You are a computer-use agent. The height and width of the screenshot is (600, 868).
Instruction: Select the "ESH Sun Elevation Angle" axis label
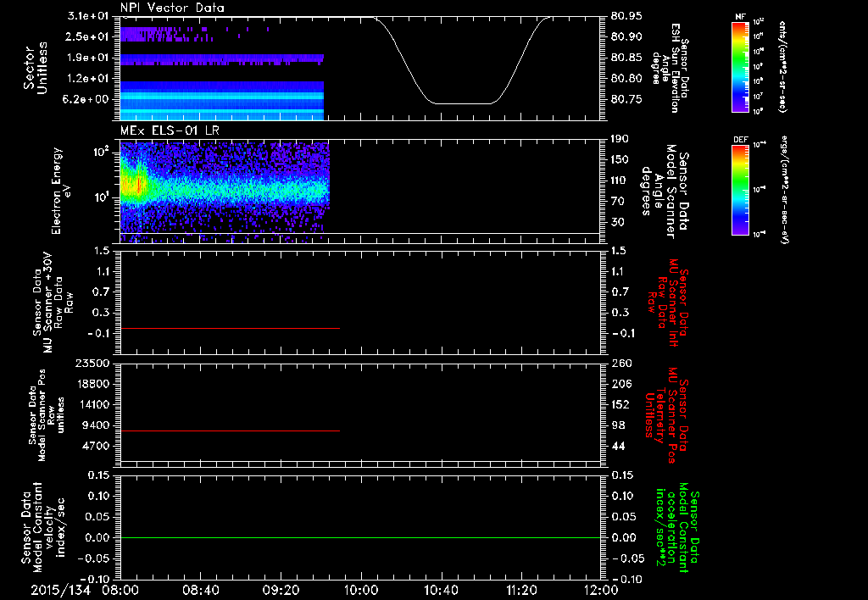tap(670, 68)
